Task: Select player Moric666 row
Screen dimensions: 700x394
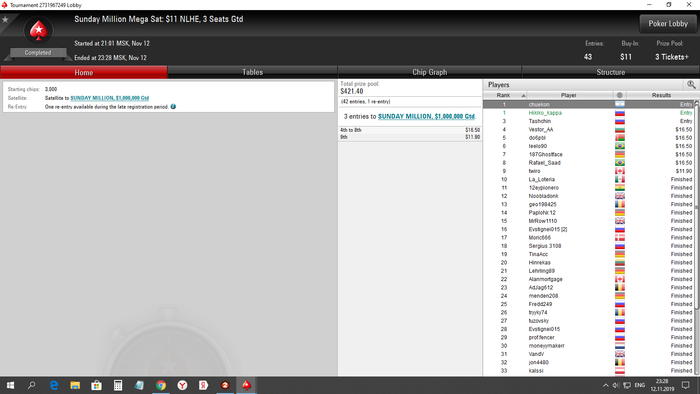Action: (x=589, y=238)
